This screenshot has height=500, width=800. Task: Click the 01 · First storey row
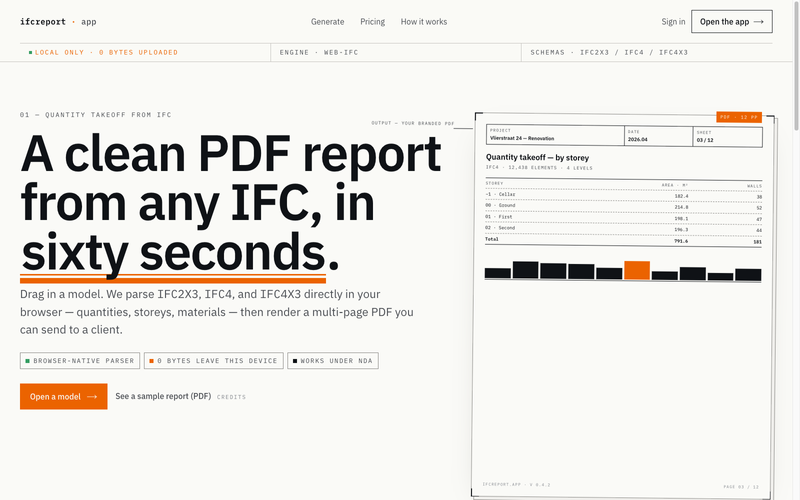point(623,217)
